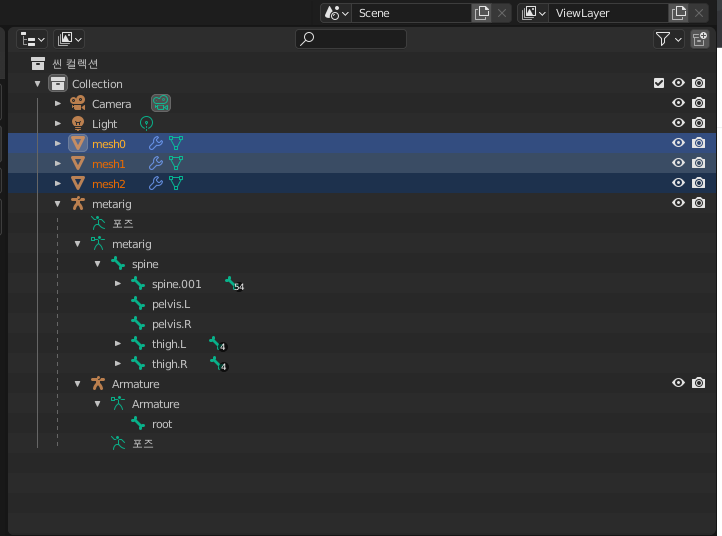Click the new scene copy icon
The width and height of the screenshot is (722, 536).
(x=482, y=13)
